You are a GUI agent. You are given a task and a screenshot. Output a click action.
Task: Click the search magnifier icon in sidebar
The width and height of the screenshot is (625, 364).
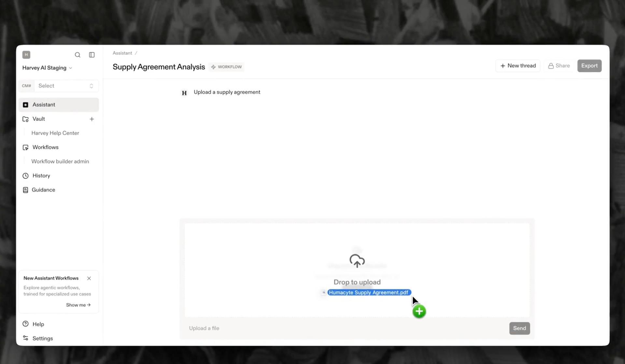coord(78,55)
